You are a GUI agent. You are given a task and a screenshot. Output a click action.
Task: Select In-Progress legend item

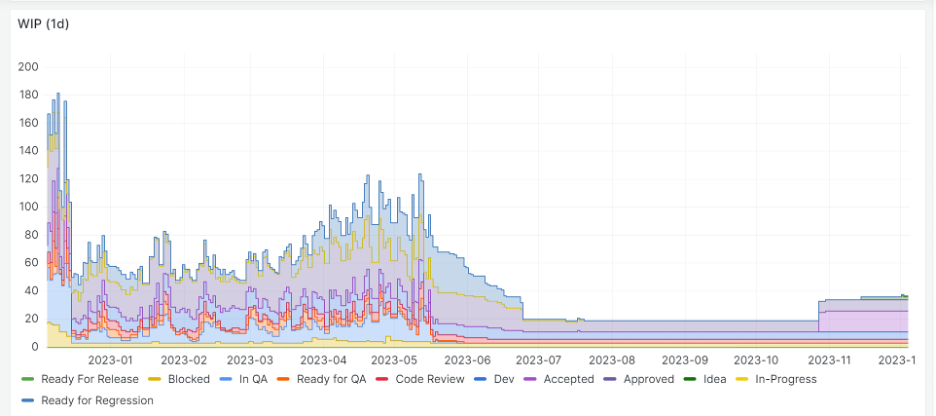pyautogui.click(x=785, y=379)
